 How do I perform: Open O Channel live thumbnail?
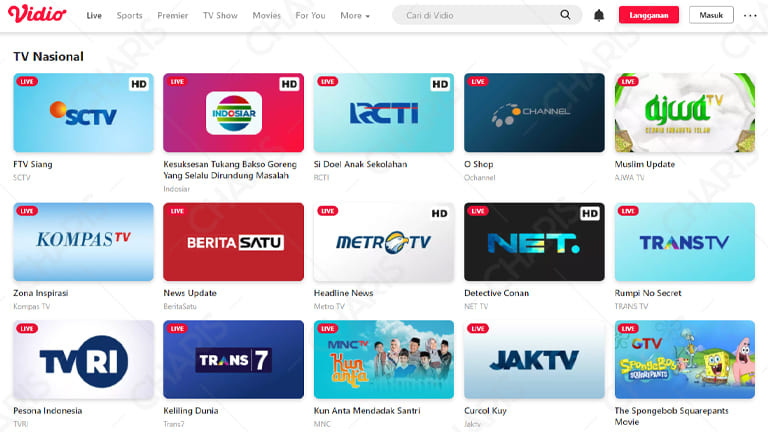coord(534,113)
